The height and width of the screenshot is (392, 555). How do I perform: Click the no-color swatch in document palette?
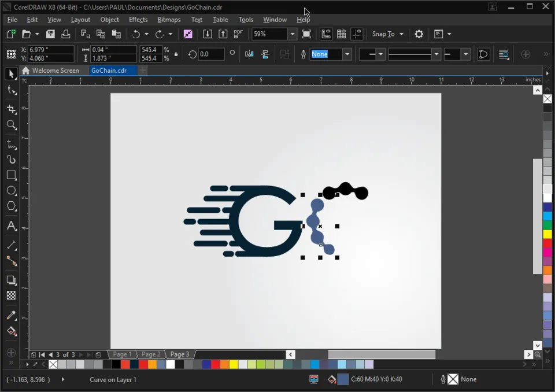click(x=53, y=364)
